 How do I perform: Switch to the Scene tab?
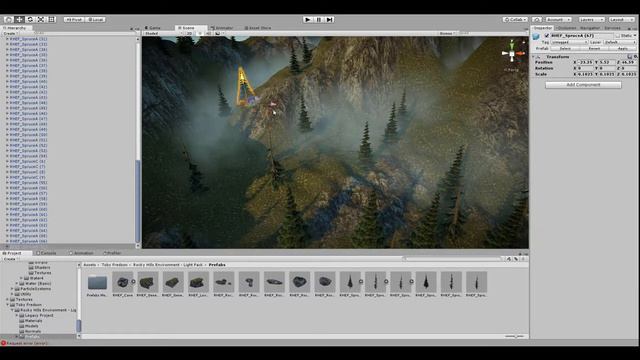coord(188,28)
